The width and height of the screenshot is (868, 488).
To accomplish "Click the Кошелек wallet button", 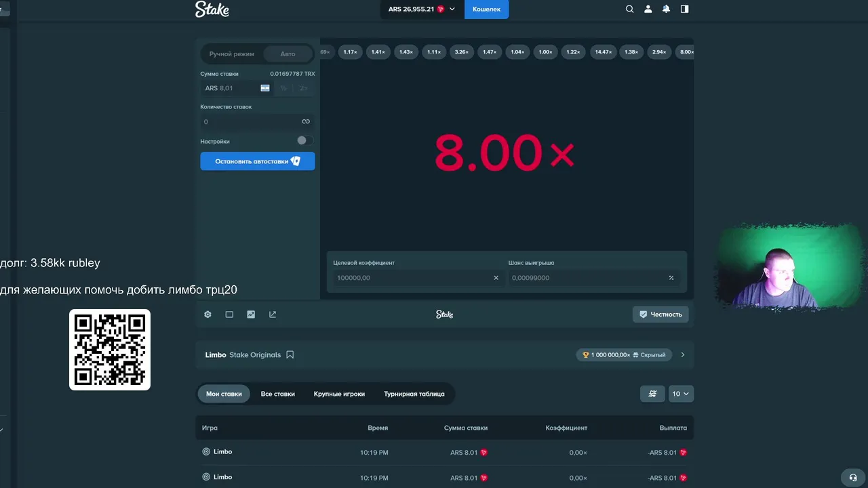I will coord(486,9).
